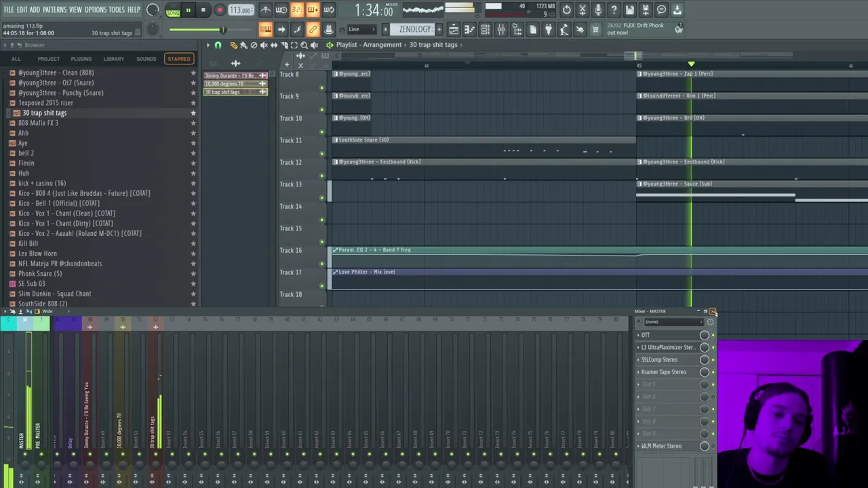
Task: Open the plugin picker plug icon
Action: click(x=549, y=29)
